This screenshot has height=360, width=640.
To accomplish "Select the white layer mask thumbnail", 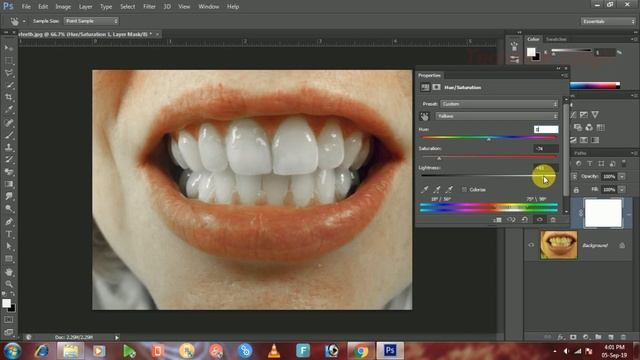I will point(603,213).
